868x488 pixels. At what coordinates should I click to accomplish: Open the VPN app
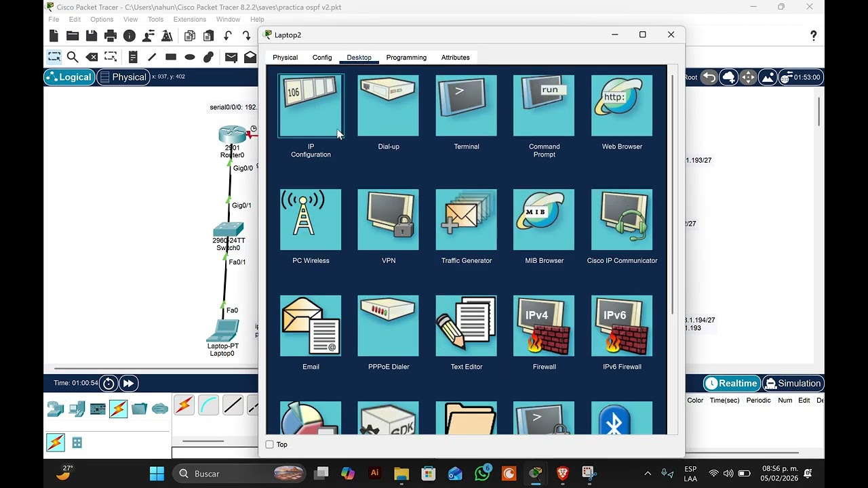(x=389, y=220)
